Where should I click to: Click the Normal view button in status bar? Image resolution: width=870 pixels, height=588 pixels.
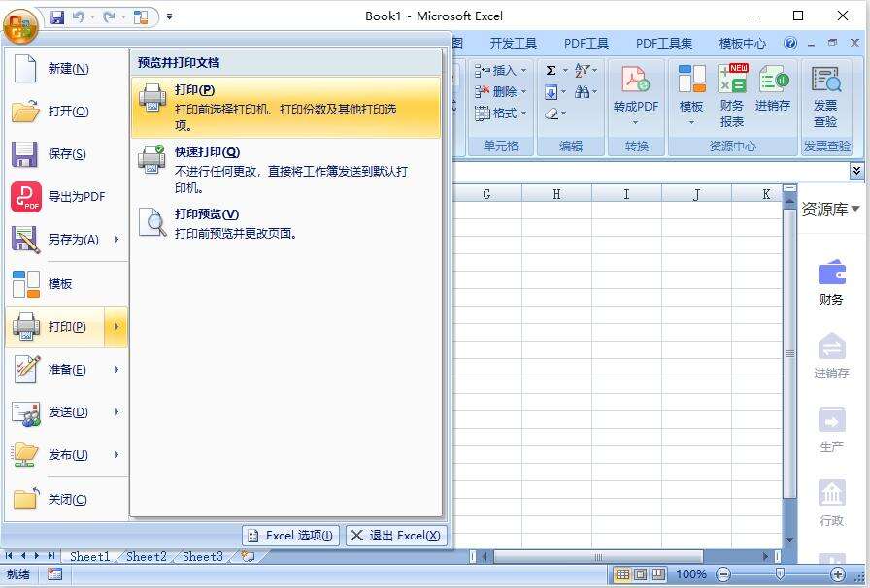point(622,574)
